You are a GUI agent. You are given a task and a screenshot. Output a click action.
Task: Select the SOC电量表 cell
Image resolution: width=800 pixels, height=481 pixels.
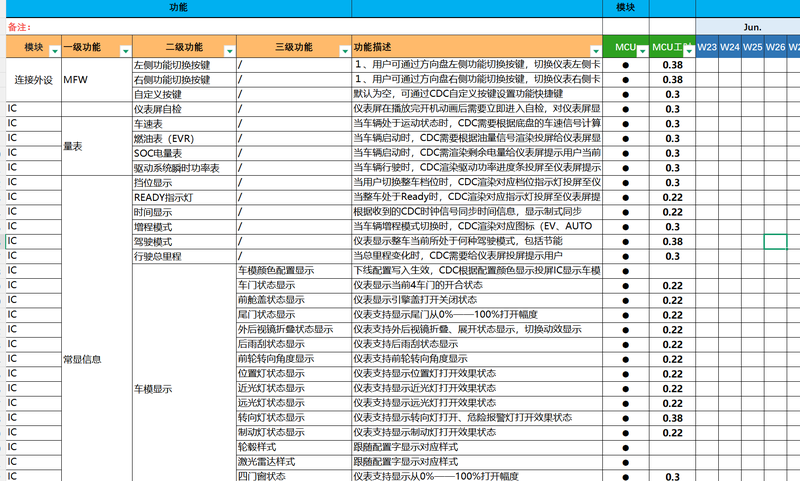coord(184,154)
